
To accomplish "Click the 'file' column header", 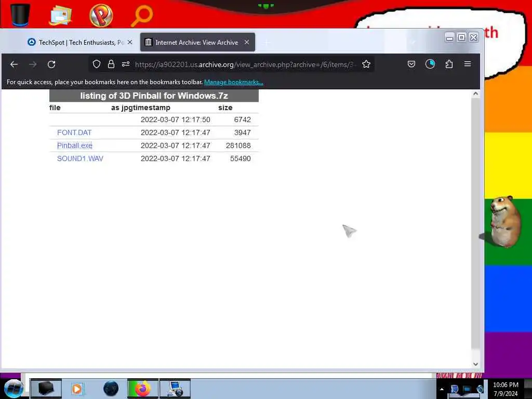I will click(55, 108).
